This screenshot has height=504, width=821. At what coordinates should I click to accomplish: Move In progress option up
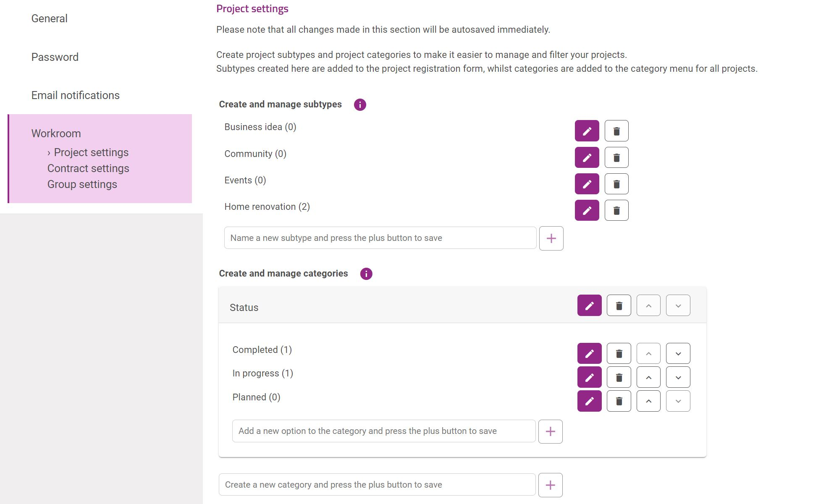click(648, 377)
